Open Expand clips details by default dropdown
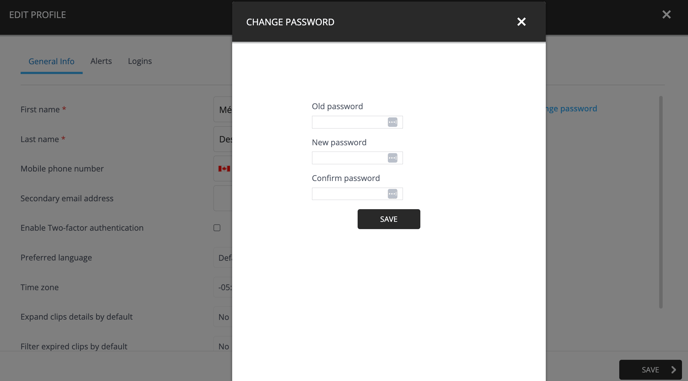688x381 pixels. click(x=223, y=317)
